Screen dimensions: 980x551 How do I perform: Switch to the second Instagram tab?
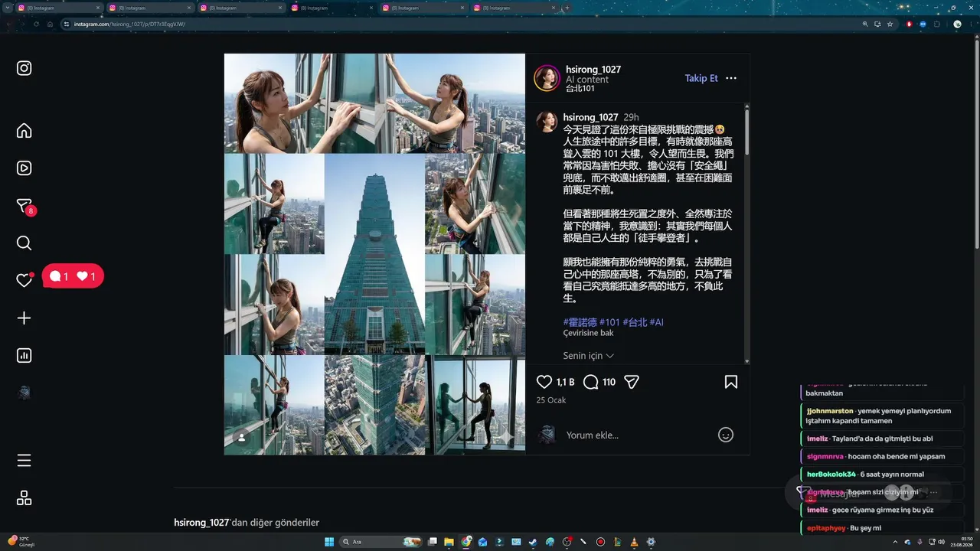click(149, 8)
